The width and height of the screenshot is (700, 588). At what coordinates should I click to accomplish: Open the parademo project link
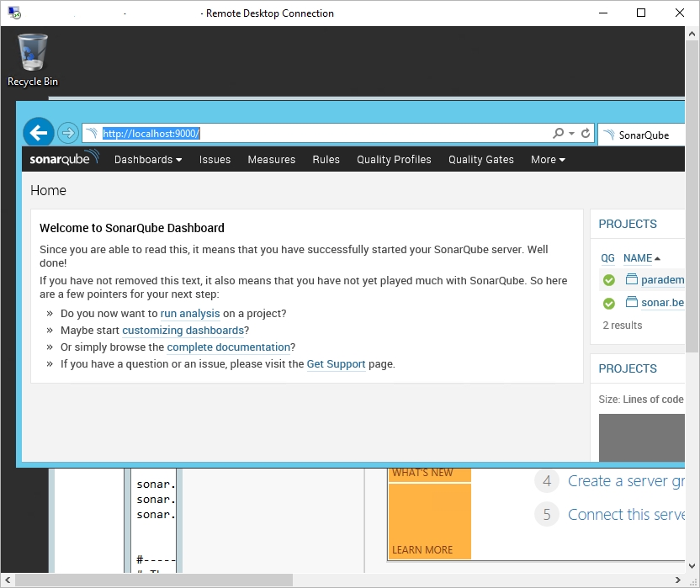(x=662, y=280)
